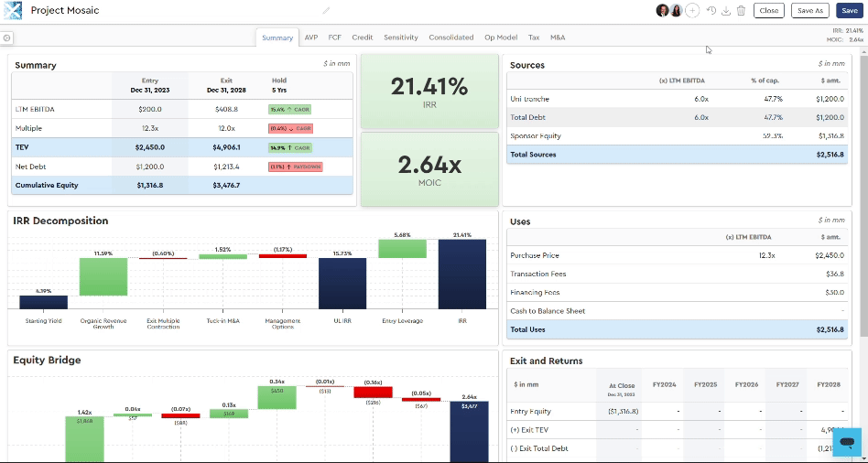Image resolution: width=868 pixels, height=463 pixels.
Task: Click the Project Mosaic title
Action: pos(65,11)
